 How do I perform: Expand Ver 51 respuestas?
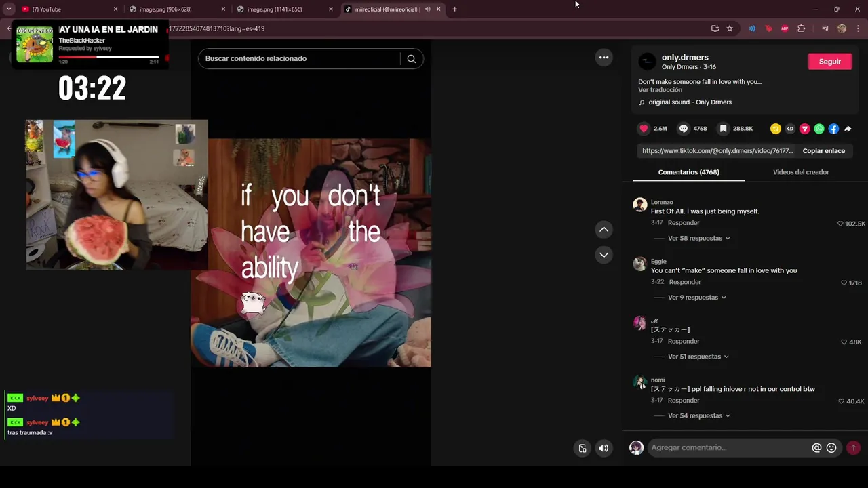tap(698, 357)
